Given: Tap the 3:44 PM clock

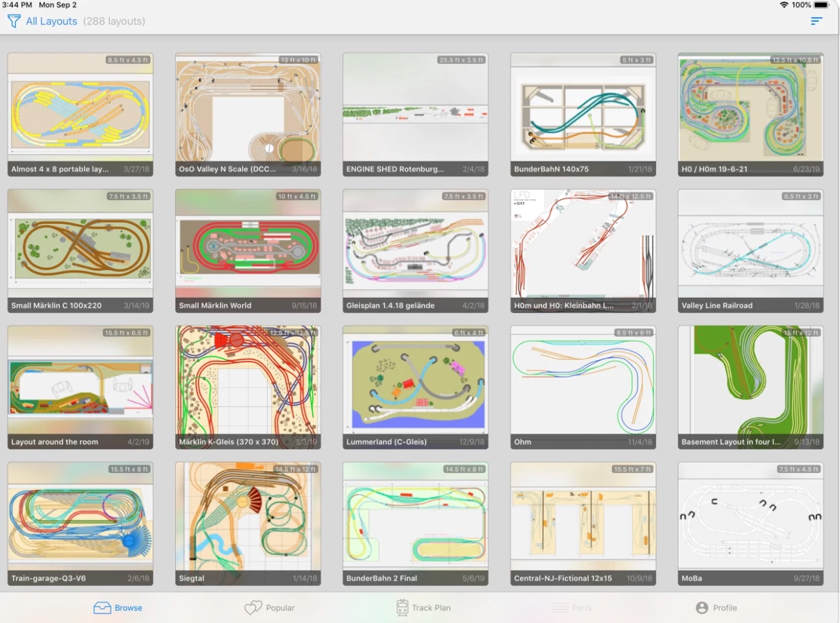Looking at the screenshot, I should click(x=17, y=5).
